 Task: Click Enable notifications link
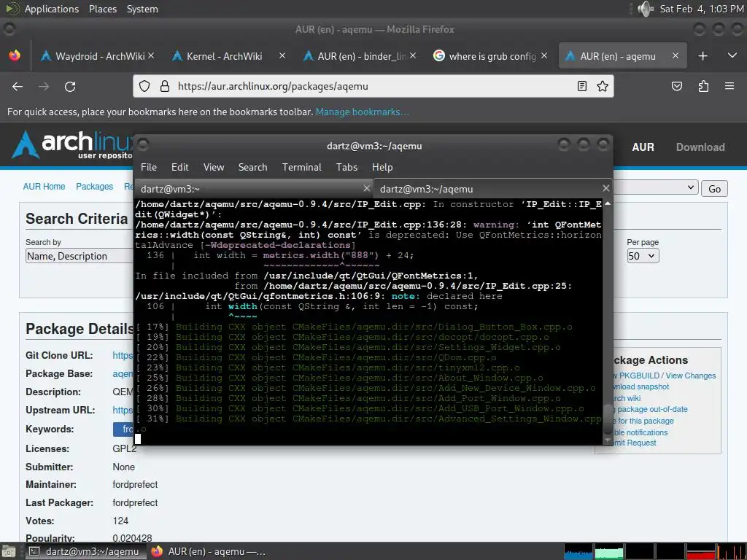click(640, 432)
